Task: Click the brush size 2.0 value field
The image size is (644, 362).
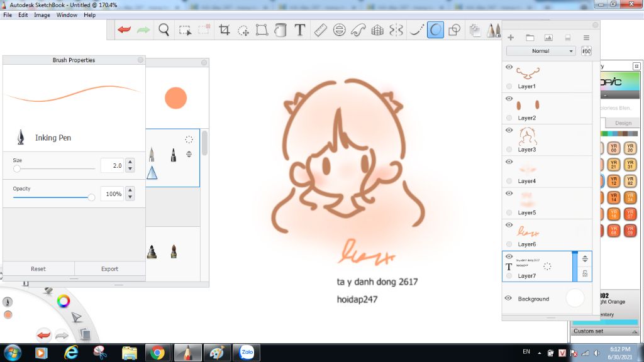Action: 112,165
